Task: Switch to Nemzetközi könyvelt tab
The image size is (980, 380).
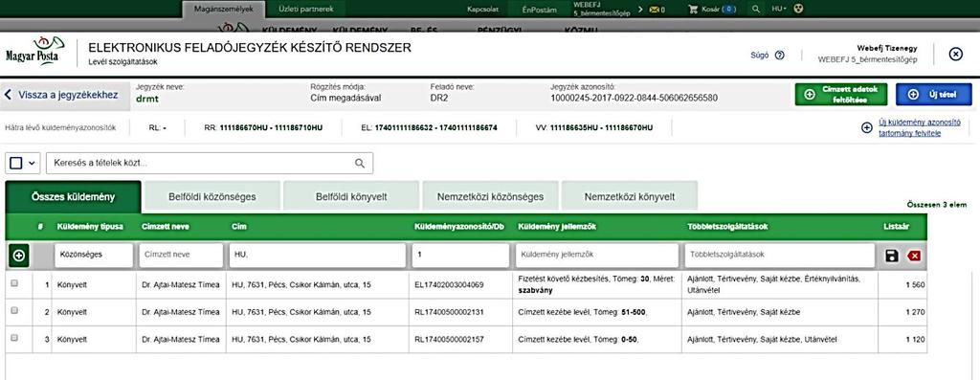Action: tap(630, 197)
